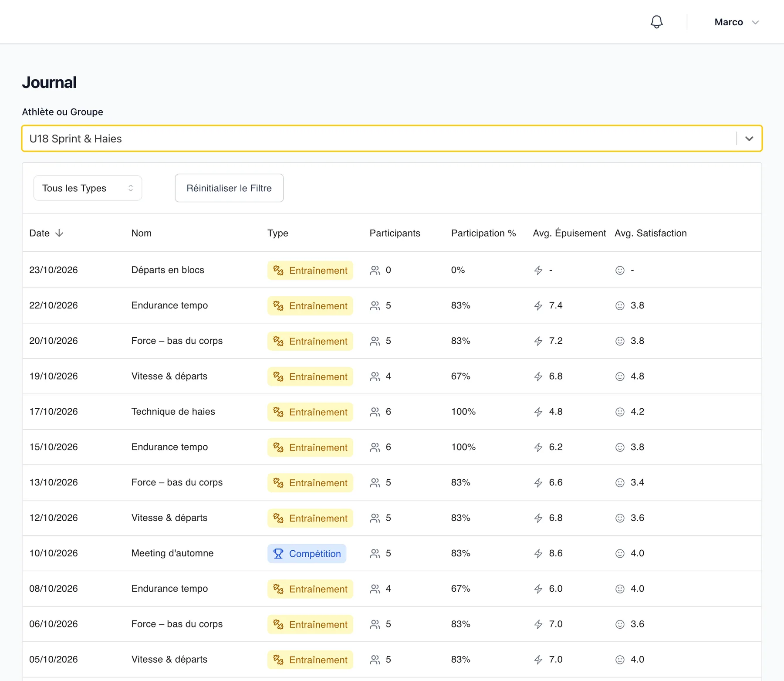Click Vitesse & départs on 19/10/2026
The image size is (784, 681).
(169, 376)
